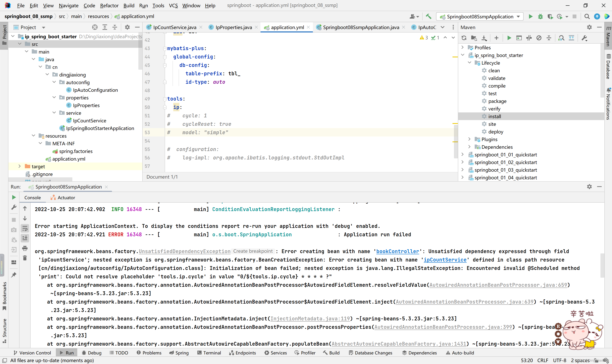612x364 pixels.
Task: Click the Debug bug icon in toolbar
Action: pyautogui.click(x=540, y=16)
